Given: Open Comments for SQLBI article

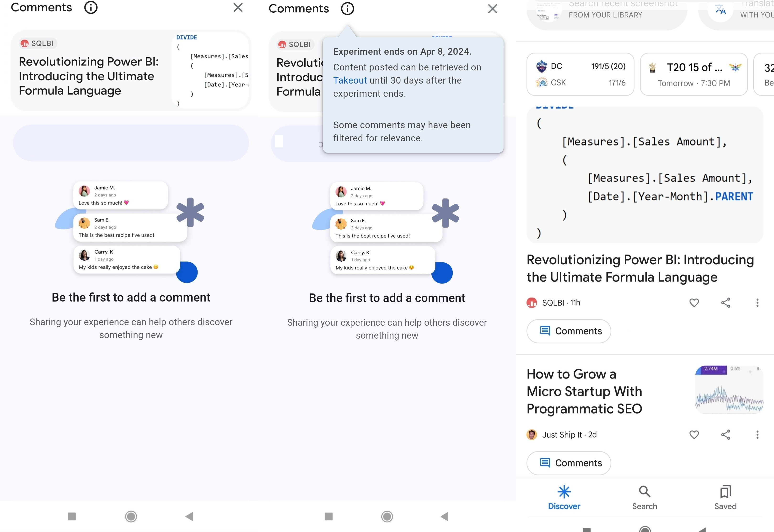Looking at the screenshot, I should pos(569,331).
